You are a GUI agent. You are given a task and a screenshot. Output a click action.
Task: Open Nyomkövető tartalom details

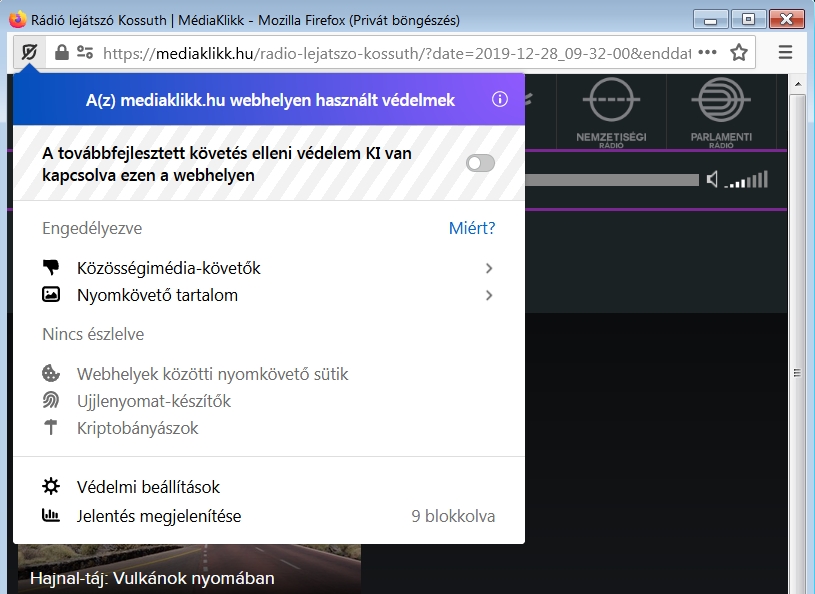coord(269,295)
